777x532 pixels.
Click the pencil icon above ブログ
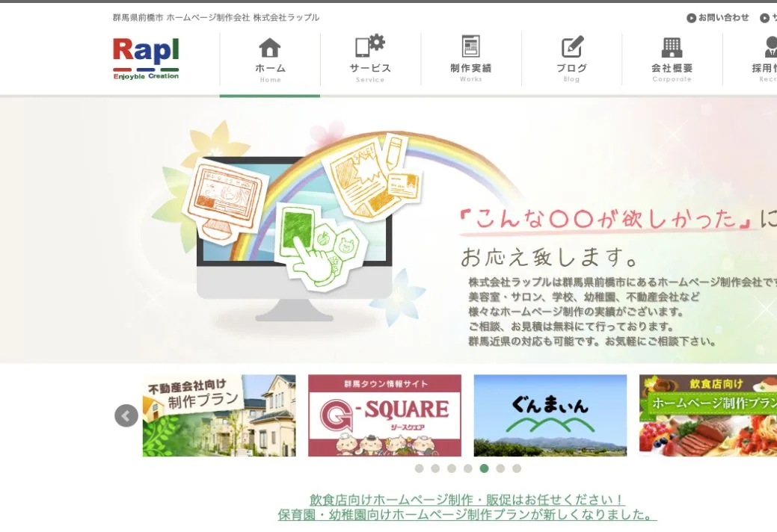pyautogui.click(x=572, y=46)
